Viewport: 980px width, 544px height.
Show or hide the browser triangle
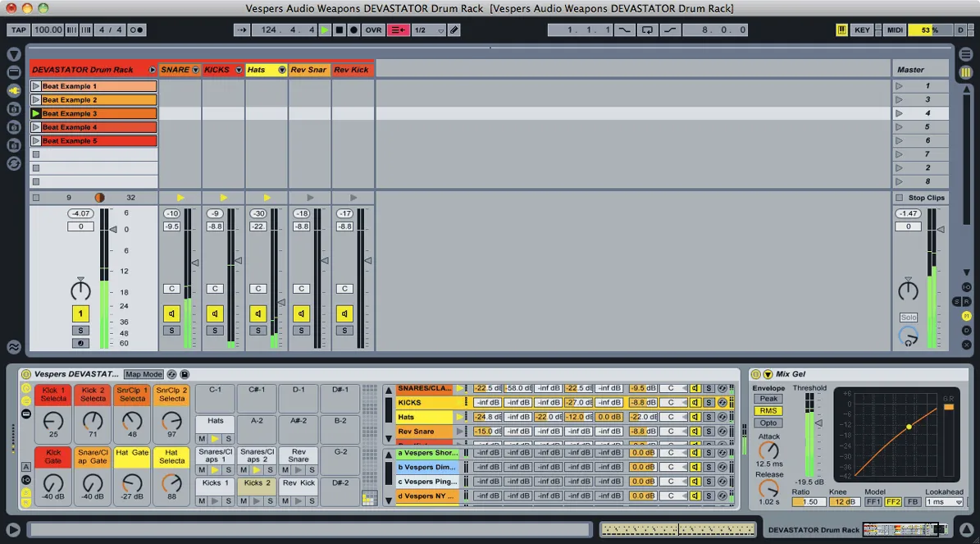click(x=14, y=54)
